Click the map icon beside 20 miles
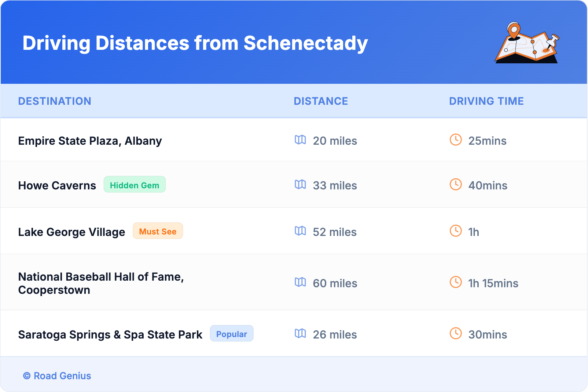 300,140
